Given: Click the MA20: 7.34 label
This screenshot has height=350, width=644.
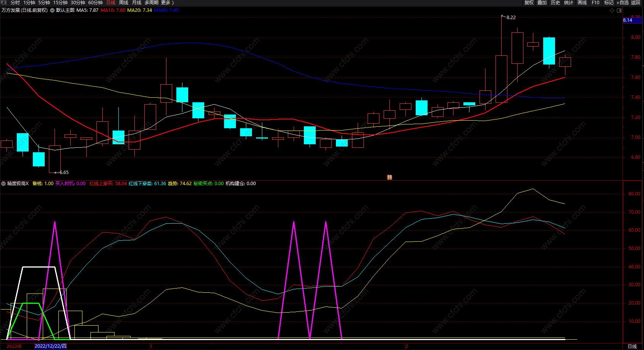Looking at the screenshot, I should click(x=140, y=10).
